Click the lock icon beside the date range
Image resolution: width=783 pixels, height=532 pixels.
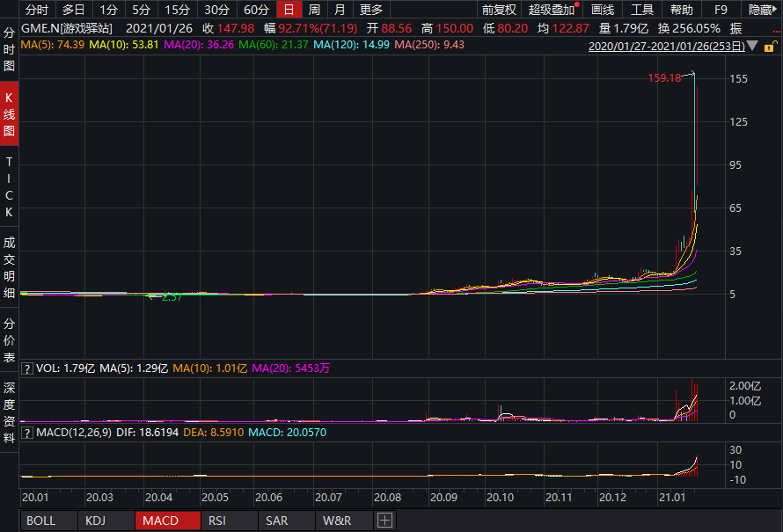tap(772, 45)
